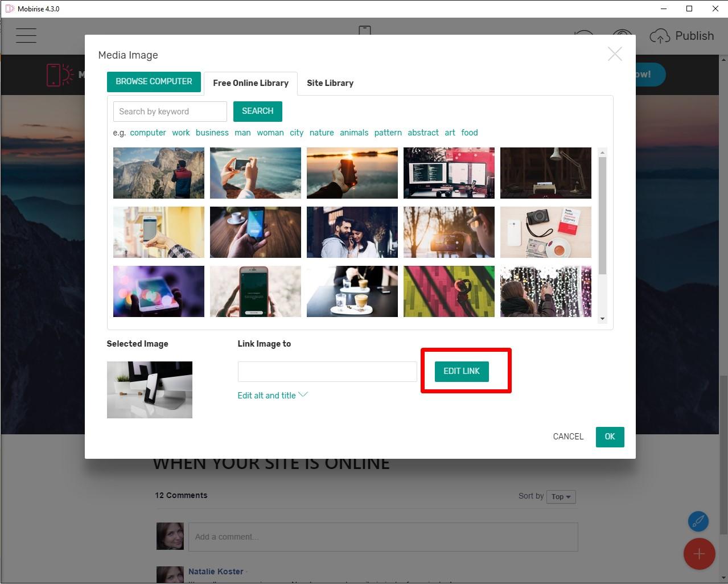Select the couple hugging photo thumbnail
Screen dimensions: 728x584
coord(352,232)
